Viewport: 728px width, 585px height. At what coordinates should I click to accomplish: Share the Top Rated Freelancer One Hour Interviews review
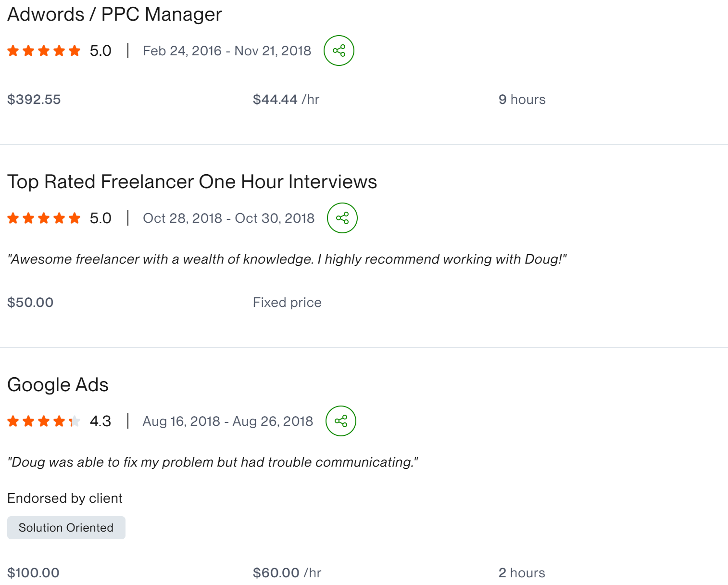(x=342, y=218)
